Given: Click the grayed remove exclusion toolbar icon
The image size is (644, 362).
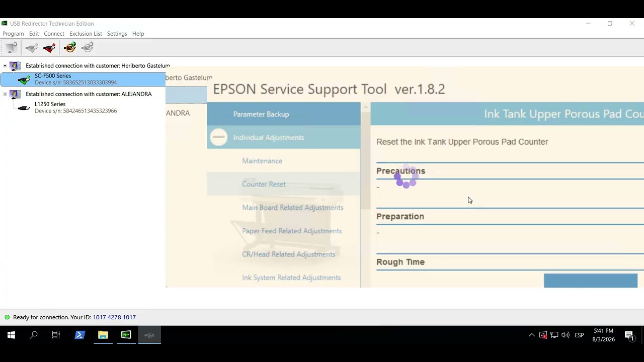Looking at the screenshot, I should point(88,48).
